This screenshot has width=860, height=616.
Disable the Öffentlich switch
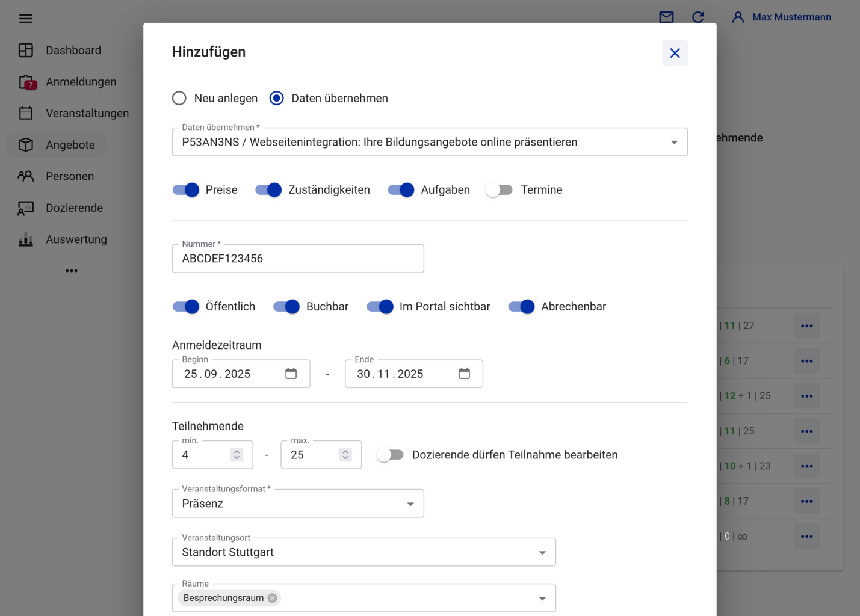click(186, 307)
